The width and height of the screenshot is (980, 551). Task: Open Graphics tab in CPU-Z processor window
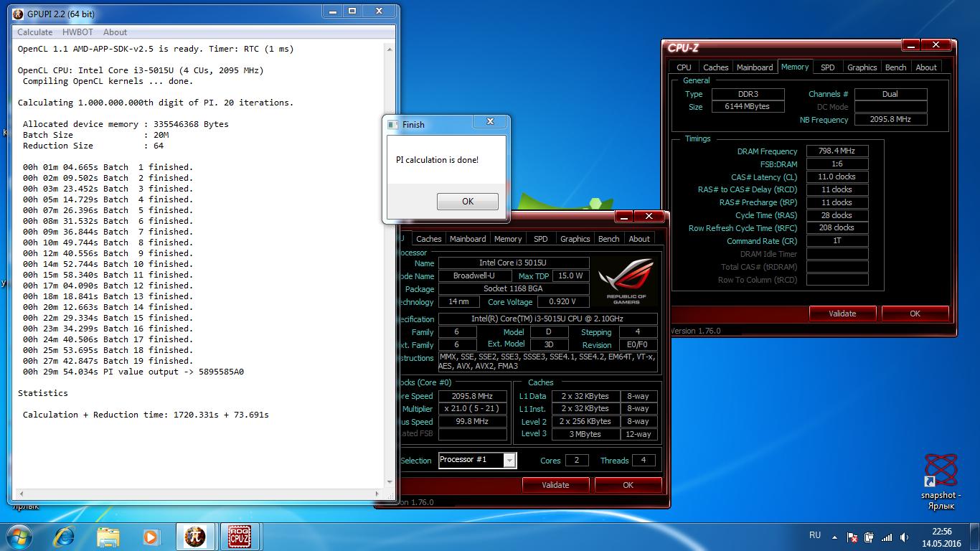coord(575,239)
